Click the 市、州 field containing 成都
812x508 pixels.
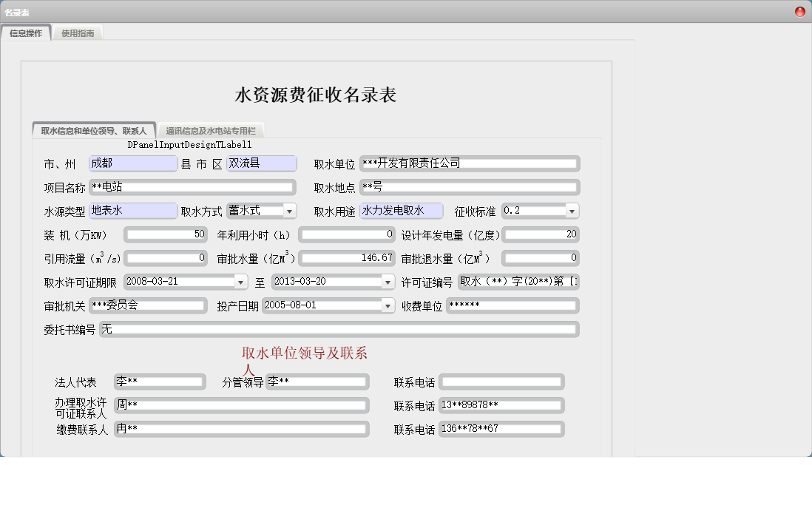point(132,163)
